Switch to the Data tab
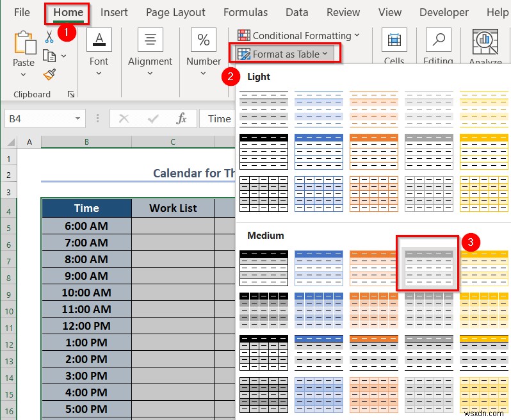The width and height of the screenshot is (511, 420). tap(297, 12)
